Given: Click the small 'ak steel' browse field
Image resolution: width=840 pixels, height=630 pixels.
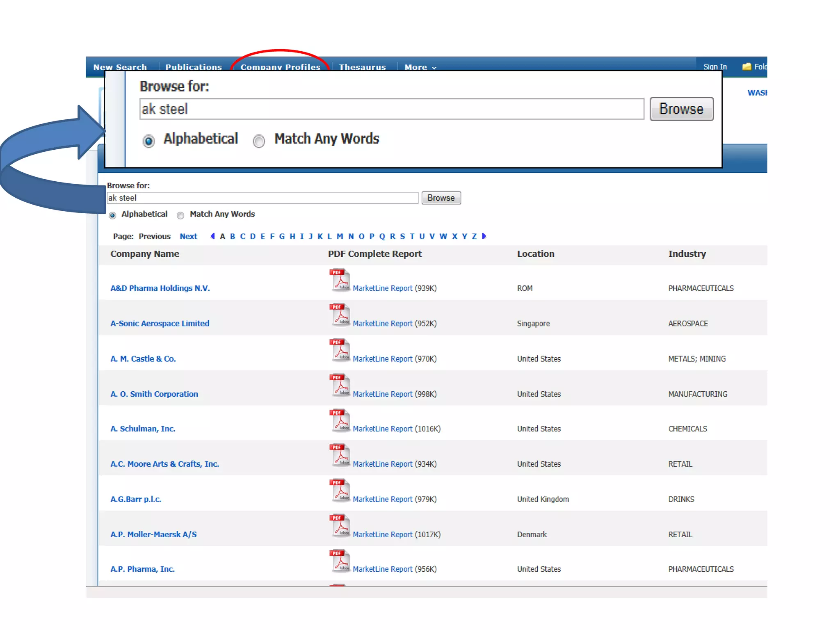Looking at the screenshot, I should (262, 198).
